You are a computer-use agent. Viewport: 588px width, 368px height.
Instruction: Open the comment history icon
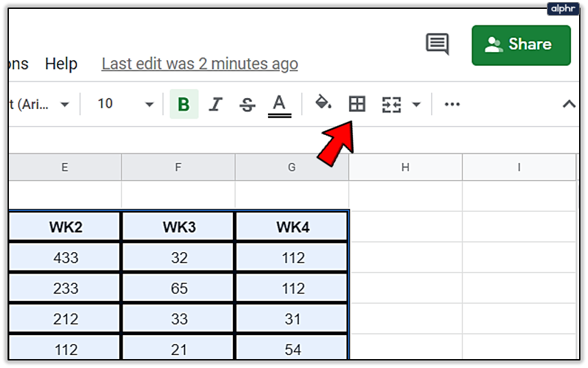437,45
